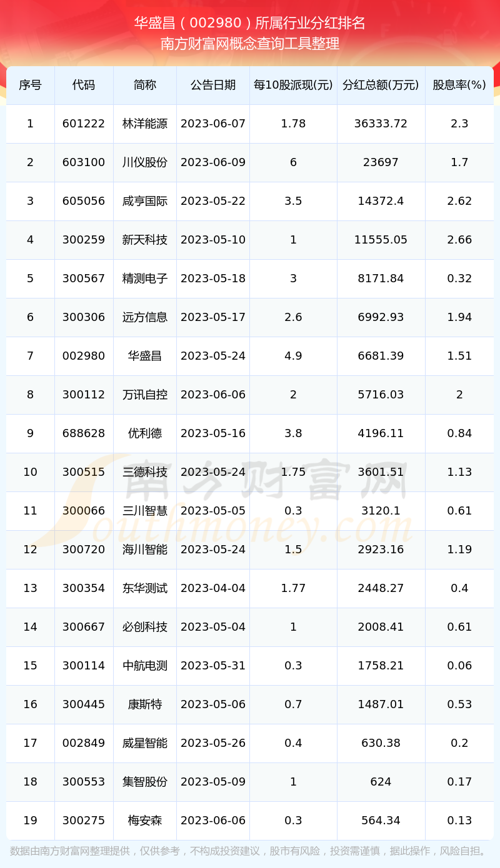Click the 序号 column header
This screenshot has width=500, height=868.
pyautogui.click(x=30, y=85)
